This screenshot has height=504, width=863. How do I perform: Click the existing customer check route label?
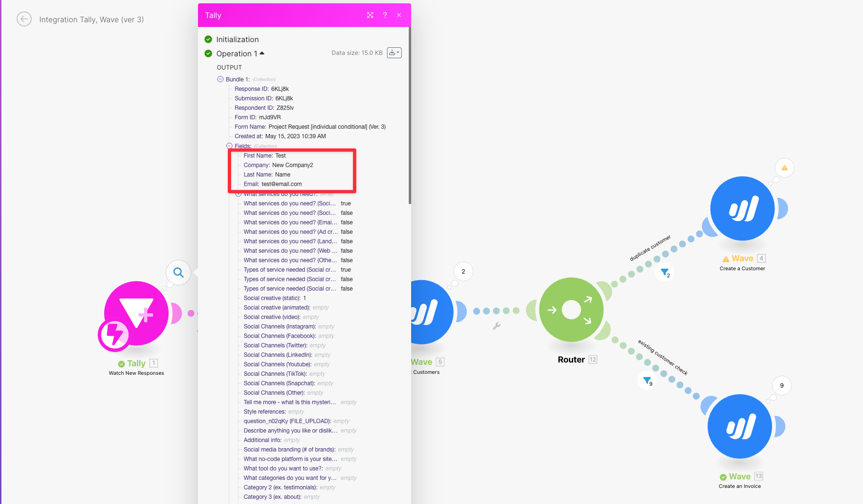click(663, 357)
